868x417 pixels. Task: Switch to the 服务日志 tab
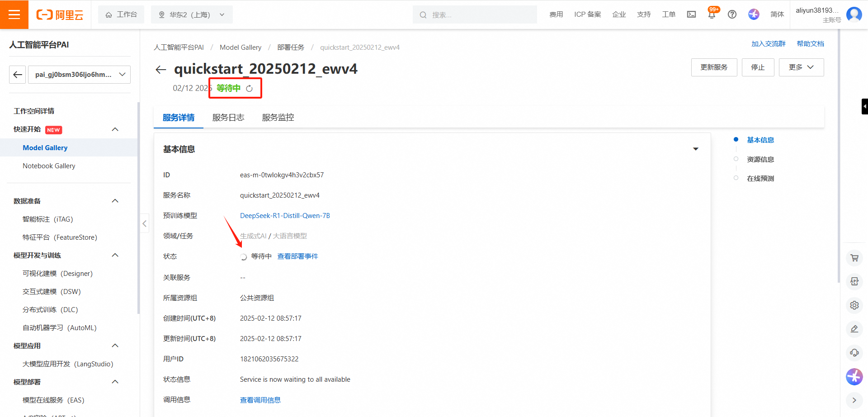[x=228, y=118]
